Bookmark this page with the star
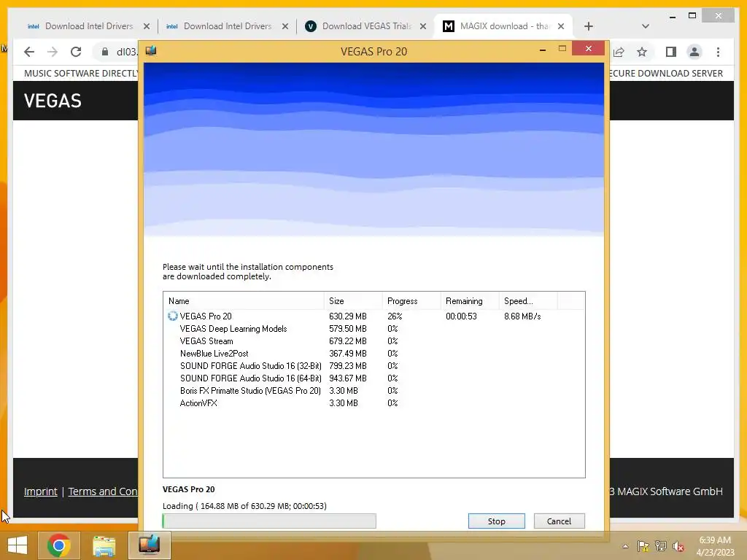Viewport: 747px width, 560px height. tap(642, 52)
